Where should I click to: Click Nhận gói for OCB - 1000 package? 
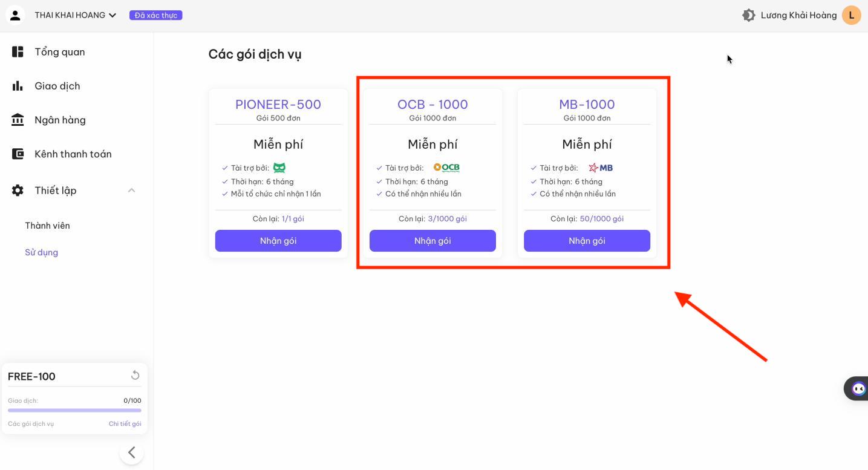pos(432,241)
